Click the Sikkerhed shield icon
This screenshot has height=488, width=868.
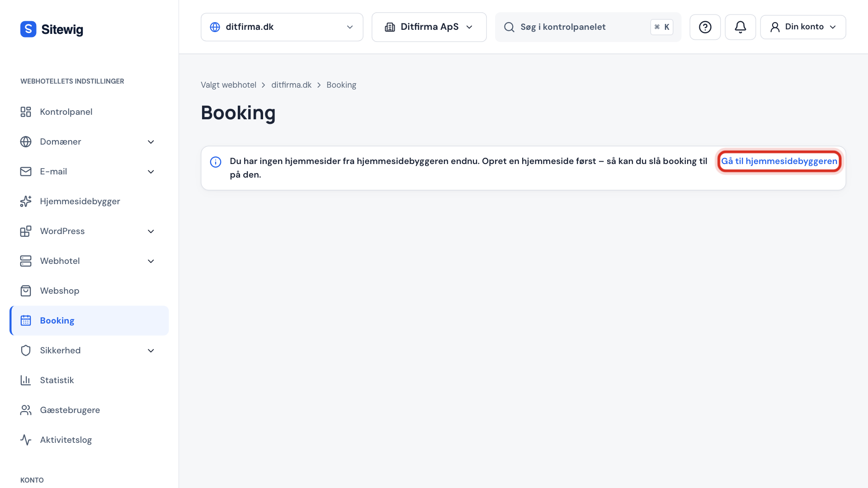click(x=26, y=350)
